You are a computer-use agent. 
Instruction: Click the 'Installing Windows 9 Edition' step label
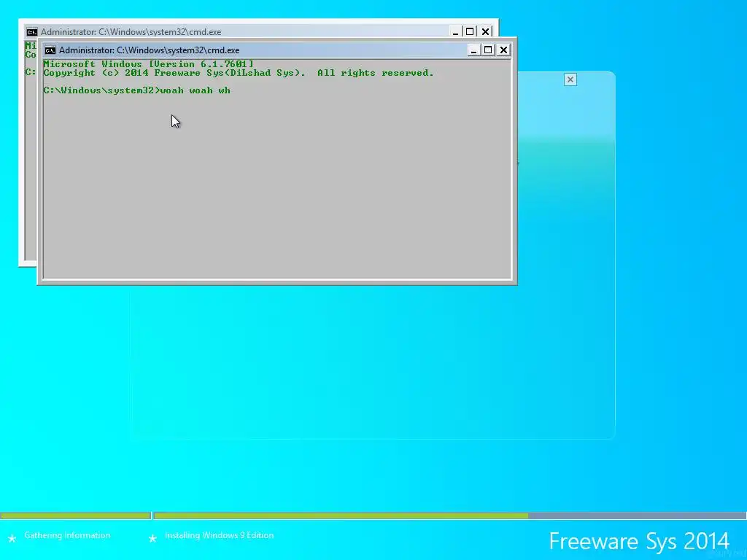(219, 535)
